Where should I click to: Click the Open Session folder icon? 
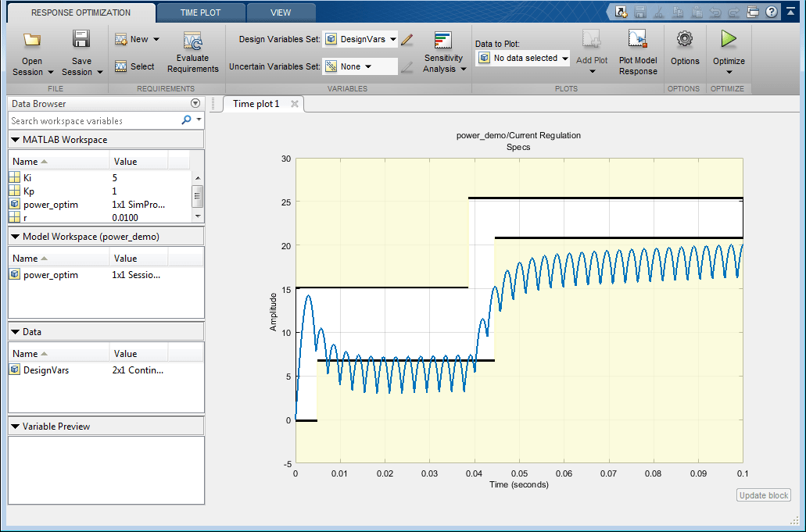click(x=32, y=40)
